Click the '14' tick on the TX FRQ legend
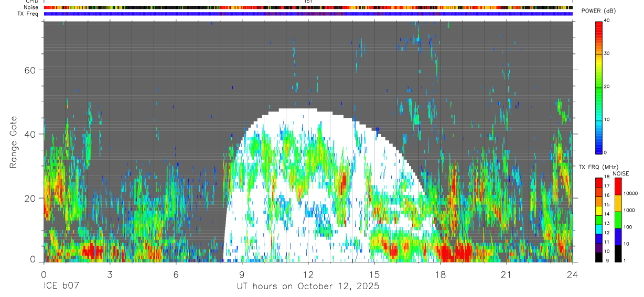 pyautogui.click(x=607, y=214)
